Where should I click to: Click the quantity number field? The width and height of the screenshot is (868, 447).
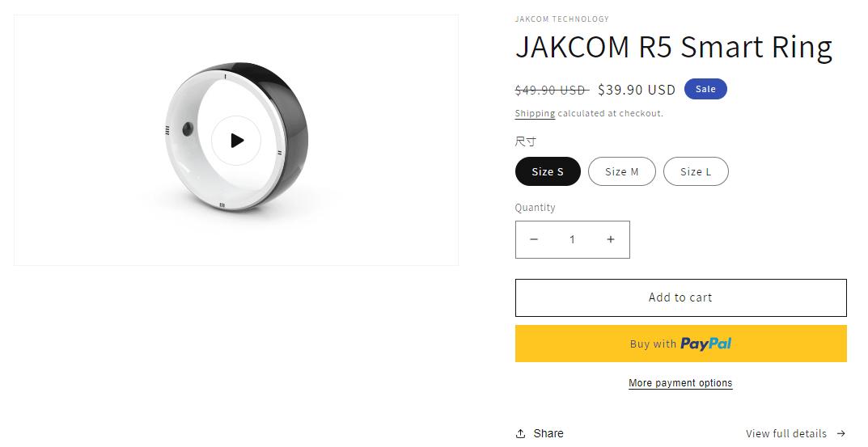pyautogui.click(x=572, y=239)
